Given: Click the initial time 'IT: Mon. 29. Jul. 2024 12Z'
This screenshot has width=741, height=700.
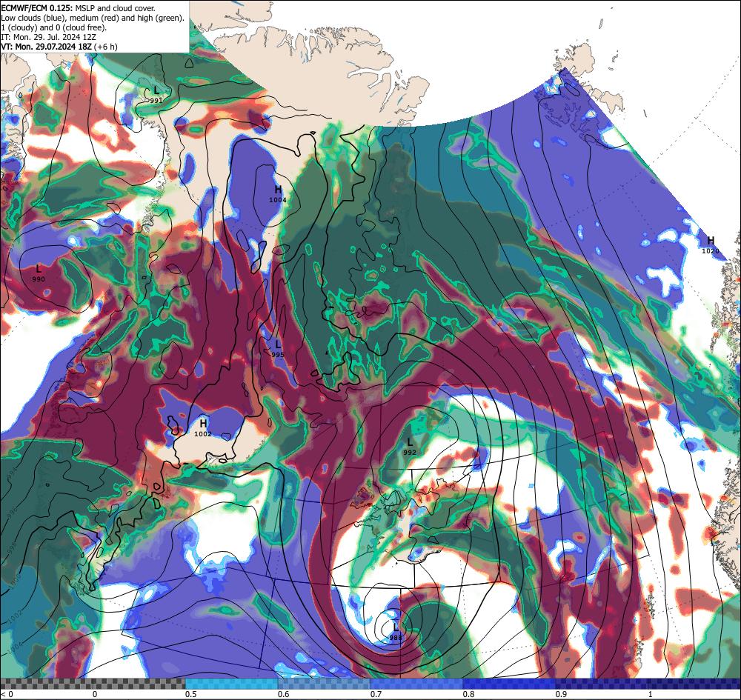Looking at the screenshot, I should (49, 37).
